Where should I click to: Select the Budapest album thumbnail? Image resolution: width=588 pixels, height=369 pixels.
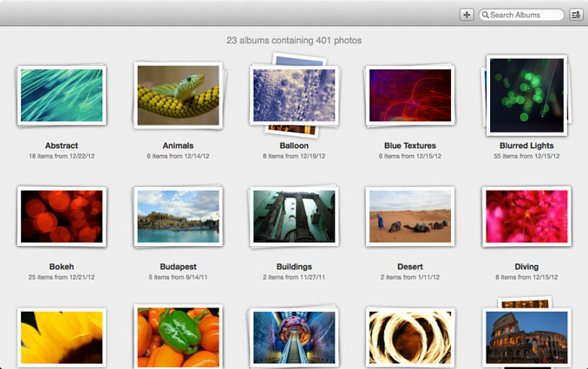click(x=178, y=217)
